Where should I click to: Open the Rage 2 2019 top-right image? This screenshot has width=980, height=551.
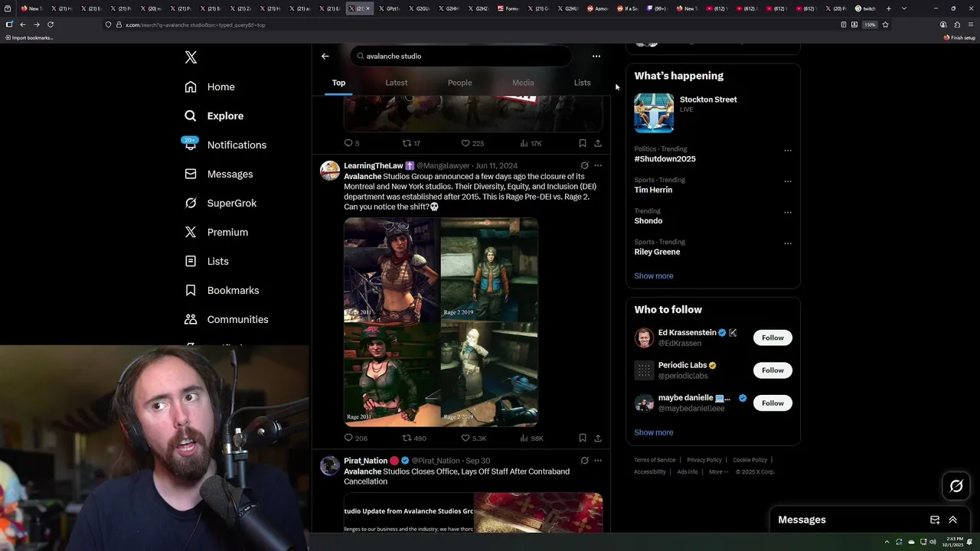coord(489,269)
